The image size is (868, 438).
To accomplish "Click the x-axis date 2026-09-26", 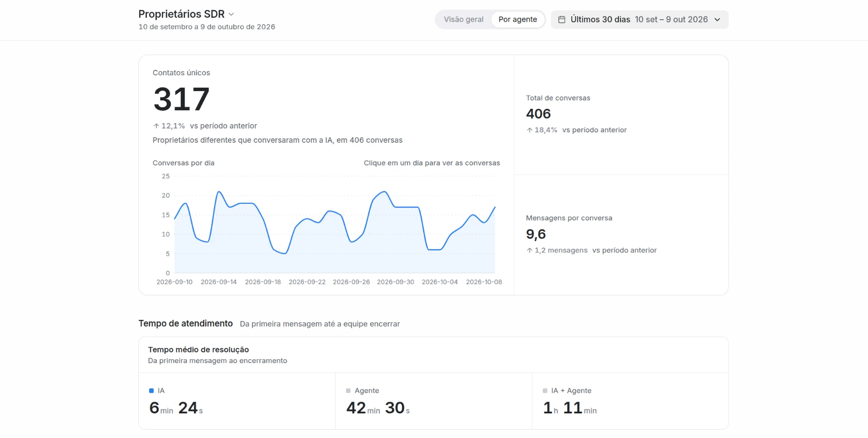I will coord(351,282).
